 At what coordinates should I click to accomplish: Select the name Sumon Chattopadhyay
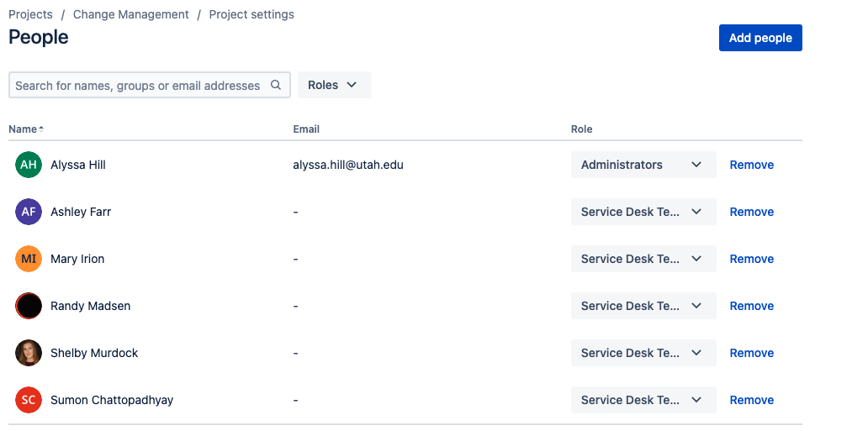coord(112,400)
